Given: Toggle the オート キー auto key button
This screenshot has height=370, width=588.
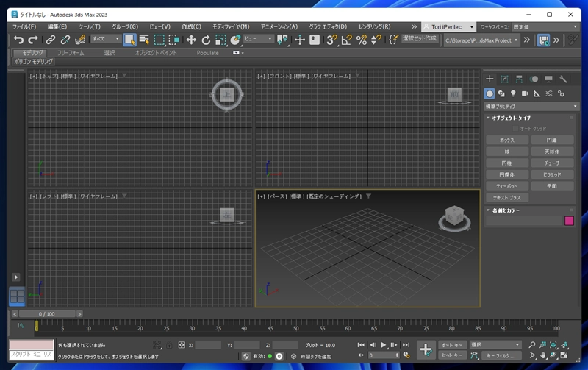Looking at the screenshot, I should pos(452,345).
